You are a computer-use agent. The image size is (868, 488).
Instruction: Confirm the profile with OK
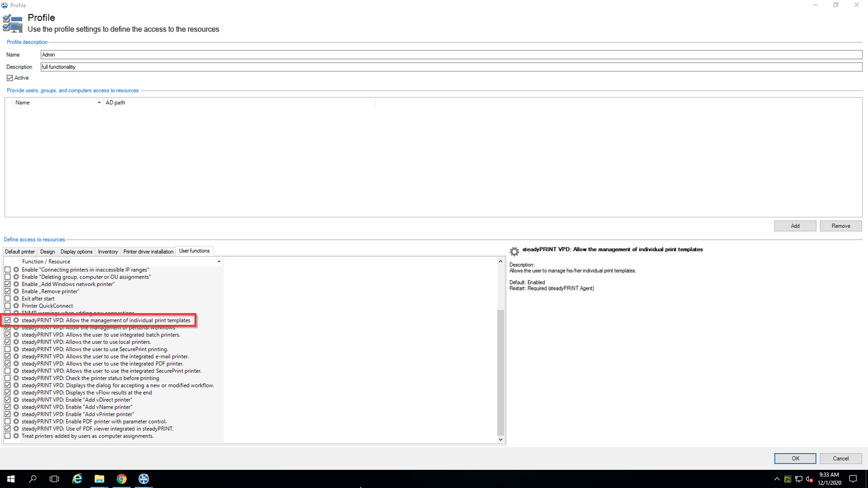click(795, 458)
